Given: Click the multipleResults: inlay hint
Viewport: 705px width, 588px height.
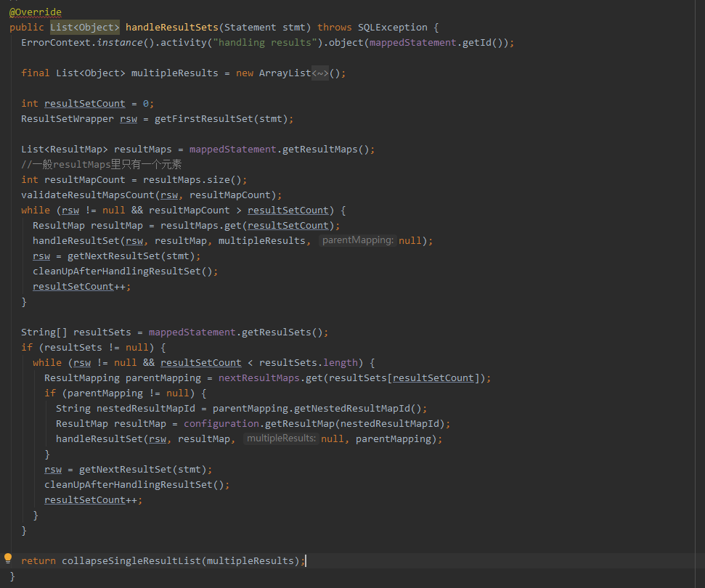Looking at the screenshot, I should [281, 438].
